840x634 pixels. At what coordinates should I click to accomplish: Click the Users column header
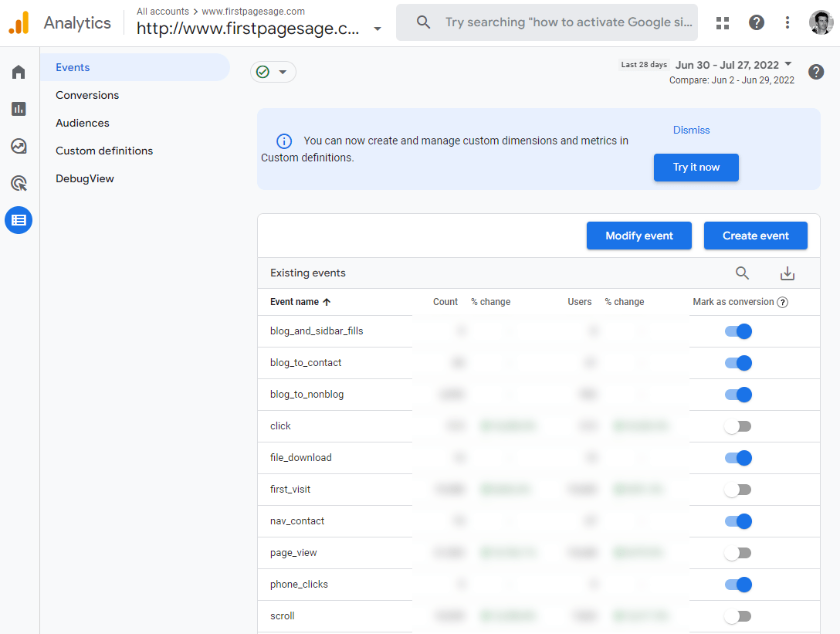tap(580, 302)
